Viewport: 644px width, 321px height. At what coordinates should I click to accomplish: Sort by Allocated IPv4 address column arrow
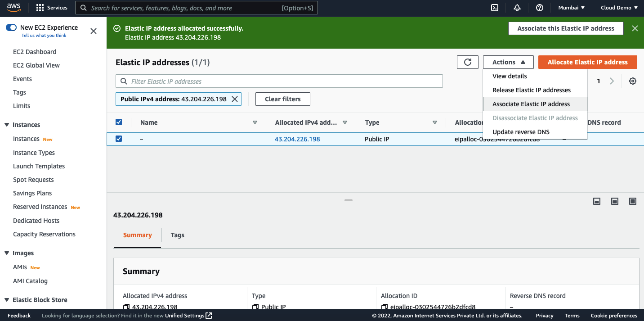pyautogui.click(x=345, y=122)
